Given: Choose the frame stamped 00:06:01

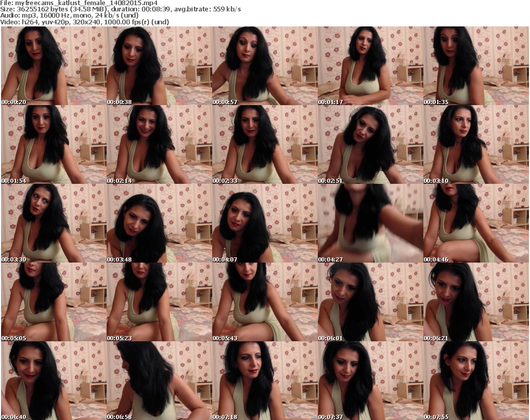Looking at the screenshot, I should [371, 302].
